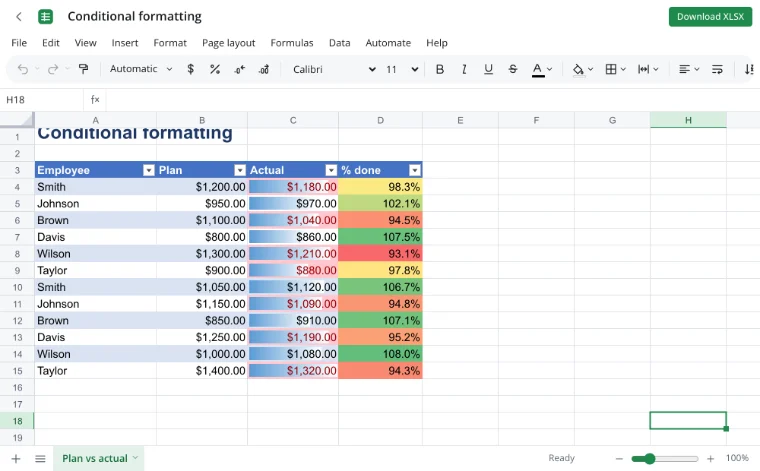Click the merge cells icon
This screenshot has width=760, height=471.
point(643,69)
